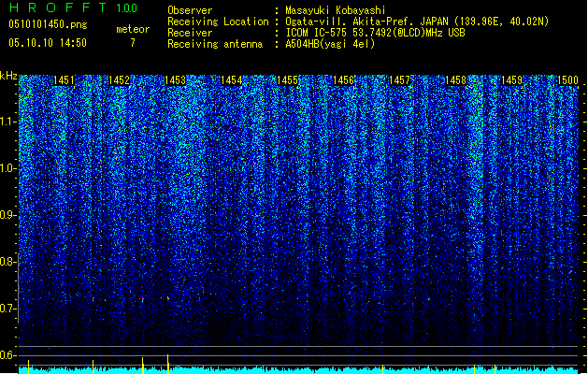Image resolution: width=588 pixels, height=374 pixels.
Task: Click the 0.7 kHz frequency label
Action: coord(8,309)
